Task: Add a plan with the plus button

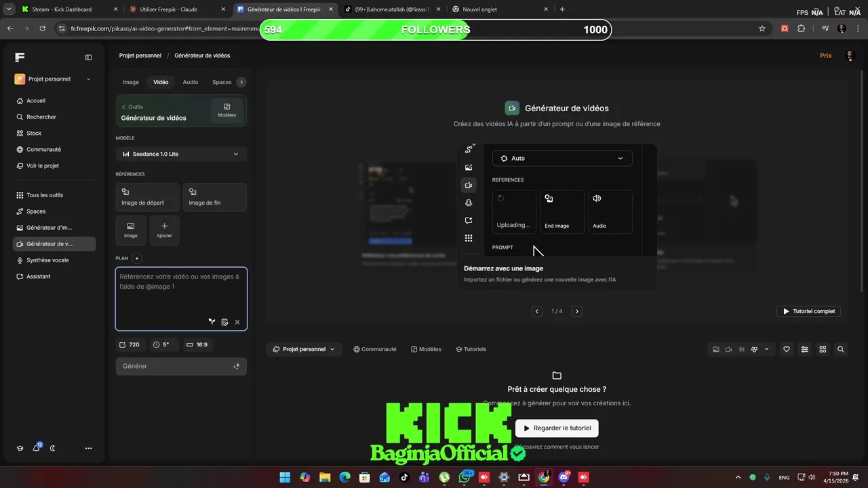Action: (137, 258)
